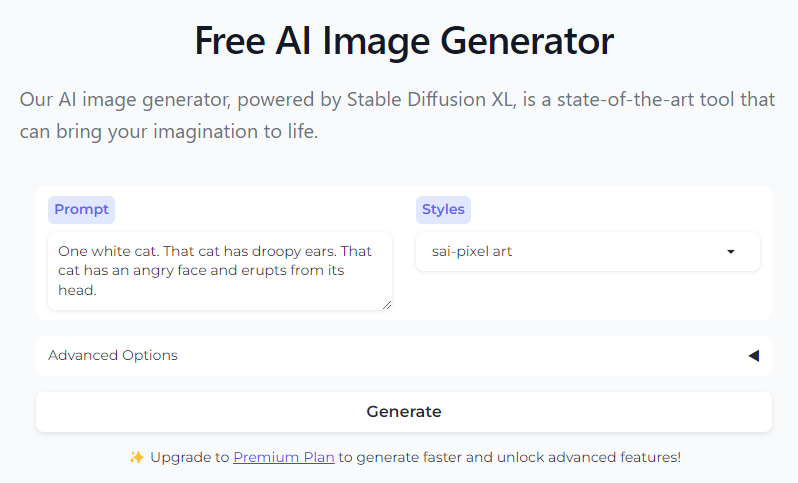Expand the Advanced Options section
This screenshot has width=798, height=483.
404,355
